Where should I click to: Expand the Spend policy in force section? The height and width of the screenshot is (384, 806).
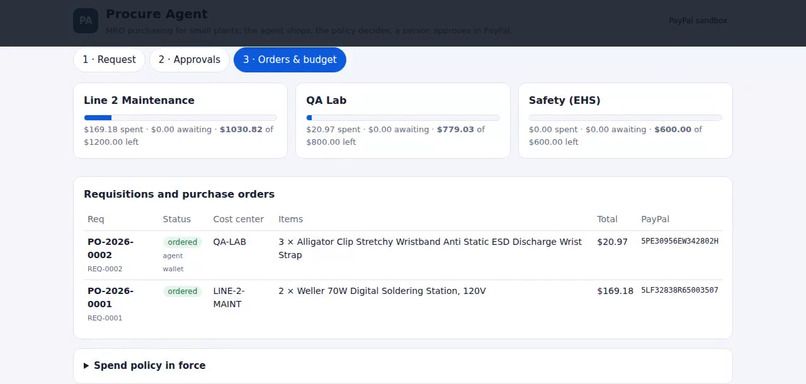pyautogui.click(x=144, y=365)
